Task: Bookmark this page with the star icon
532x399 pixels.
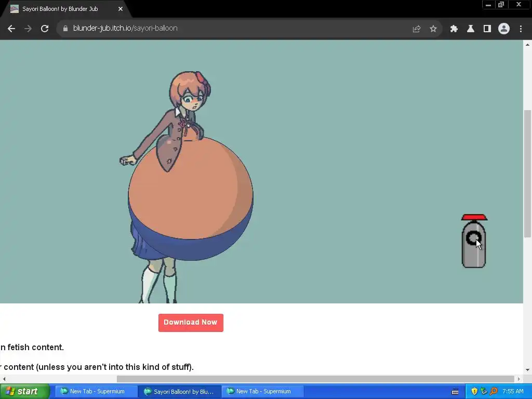Action: coord(433,29)
